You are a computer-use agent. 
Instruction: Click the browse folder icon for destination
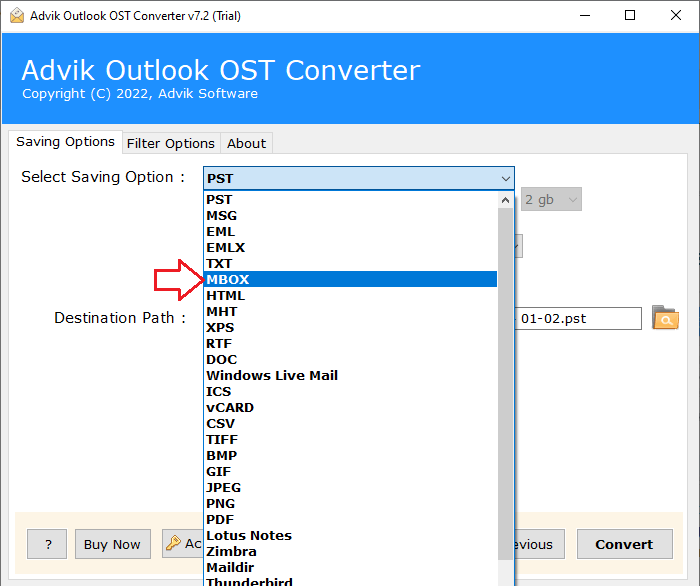tap(665, 318)
